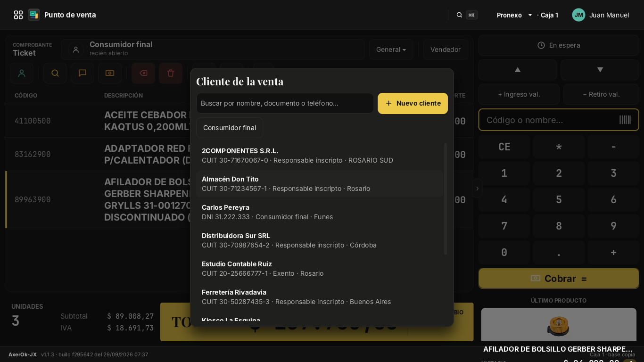Select client 2COMPONENTES S.R.L.
The width and height of the screenshot is (644, 362).
pos(320,156)
